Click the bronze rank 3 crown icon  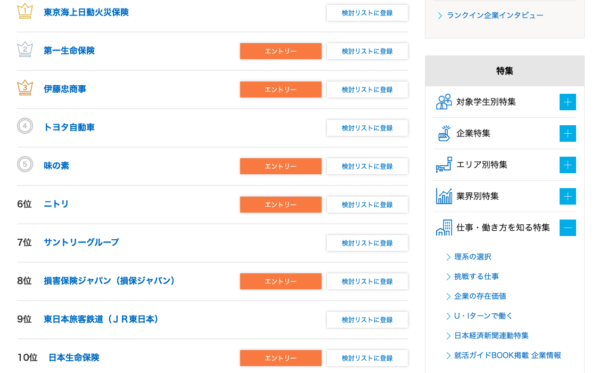(x=25, y=88)
